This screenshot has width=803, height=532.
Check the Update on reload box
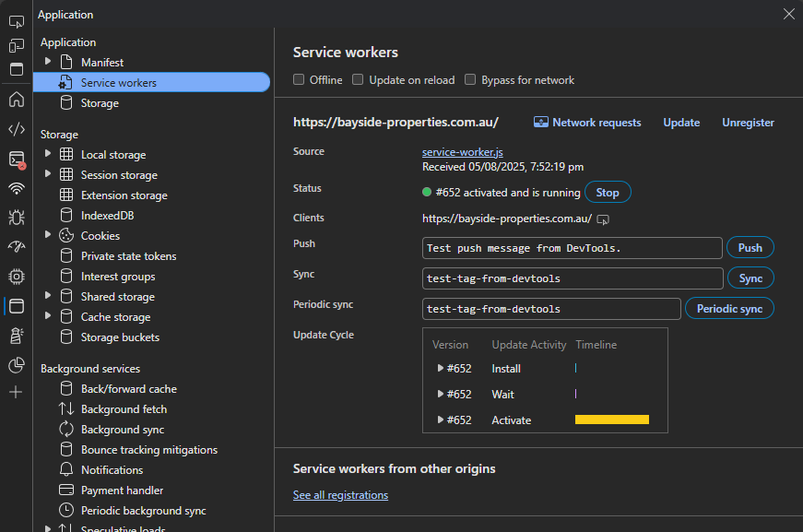click(x=359, y=80)
